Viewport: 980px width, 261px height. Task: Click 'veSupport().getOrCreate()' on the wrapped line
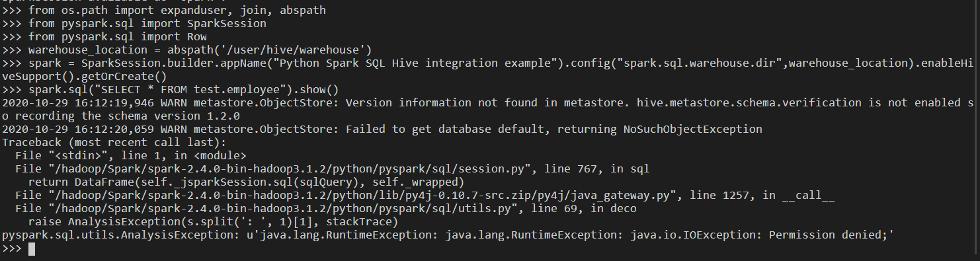(x=85, y=76)
